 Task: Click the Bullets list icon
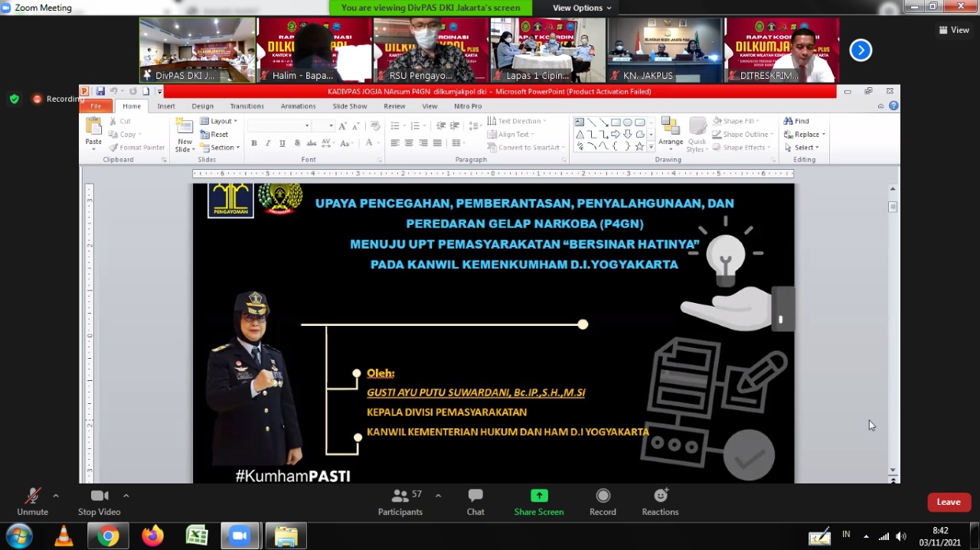[x=397, y=125]
